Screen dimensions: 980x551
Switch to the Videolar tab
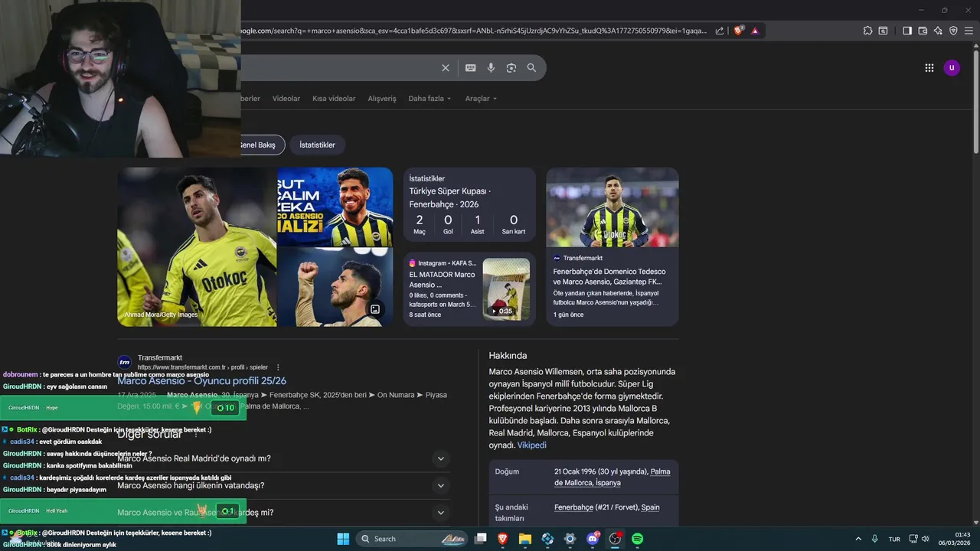(x=286, y=99)
